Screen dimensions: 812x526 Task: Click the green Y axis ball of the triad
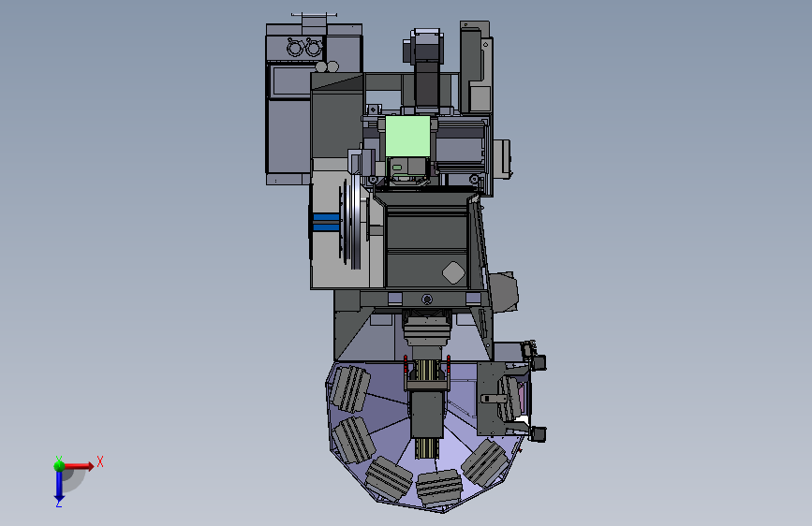click(x=59, y=465)
